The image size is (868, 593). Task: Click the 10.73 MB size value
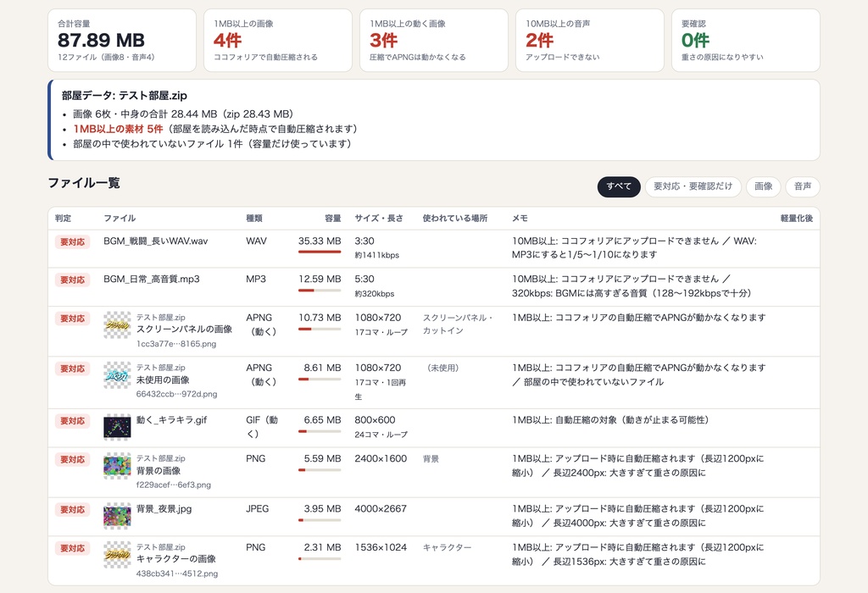pyautogui.click(x=320, y=318)
